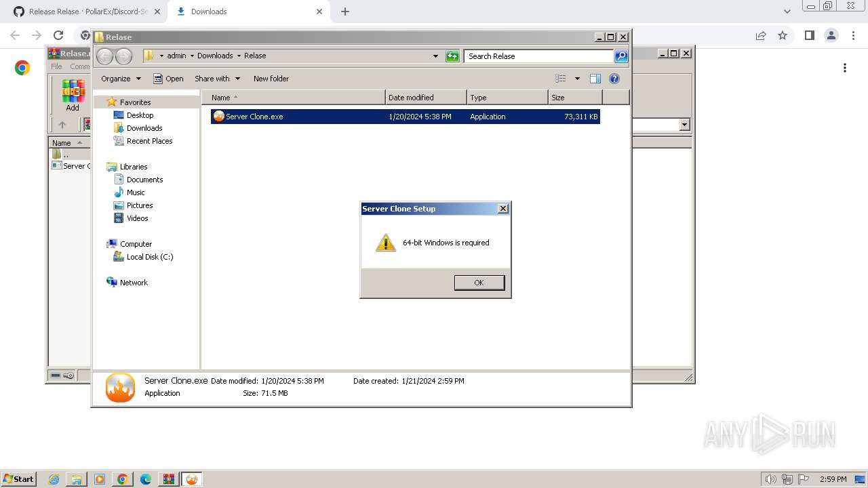Click the Start button
Image resolution: width=868 pixels, height=488 pixels.
(x=18, y=479)
